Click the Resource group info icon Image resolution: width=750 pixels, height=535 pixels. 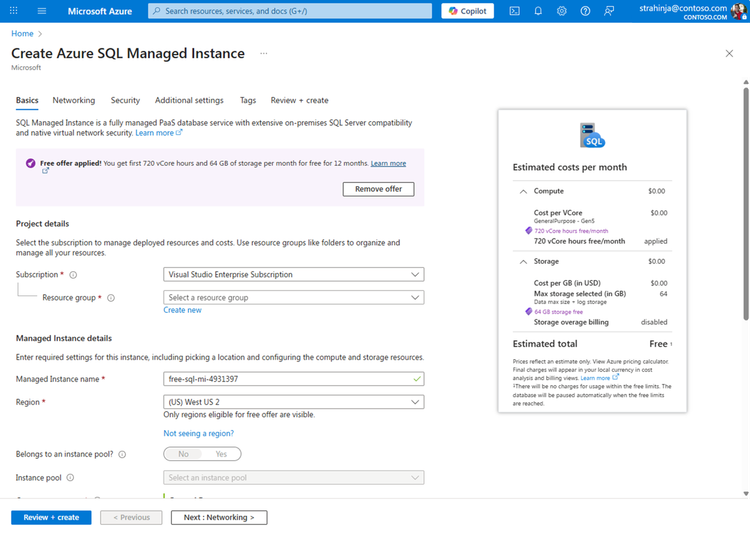tap(111, 298)
